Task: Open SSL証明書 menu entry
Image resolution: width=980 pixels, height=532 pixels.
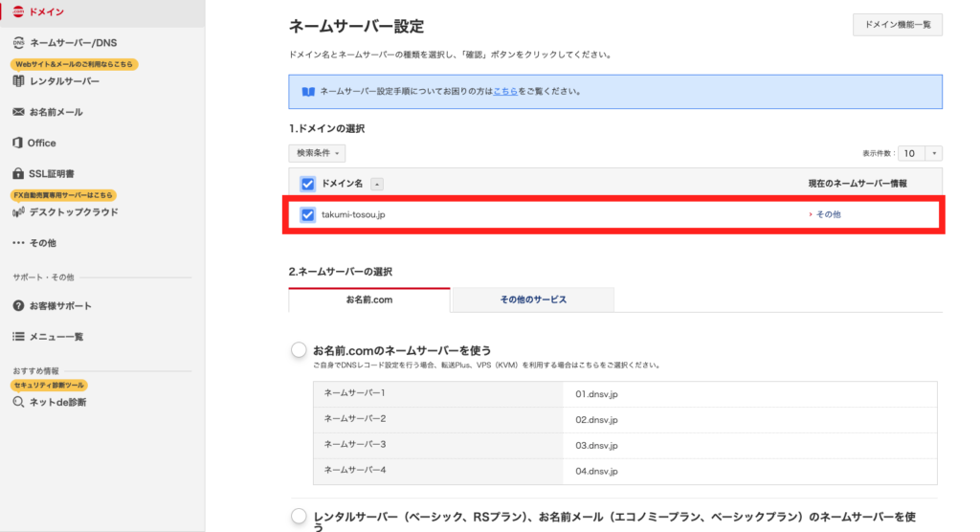Action: [52, 173]
